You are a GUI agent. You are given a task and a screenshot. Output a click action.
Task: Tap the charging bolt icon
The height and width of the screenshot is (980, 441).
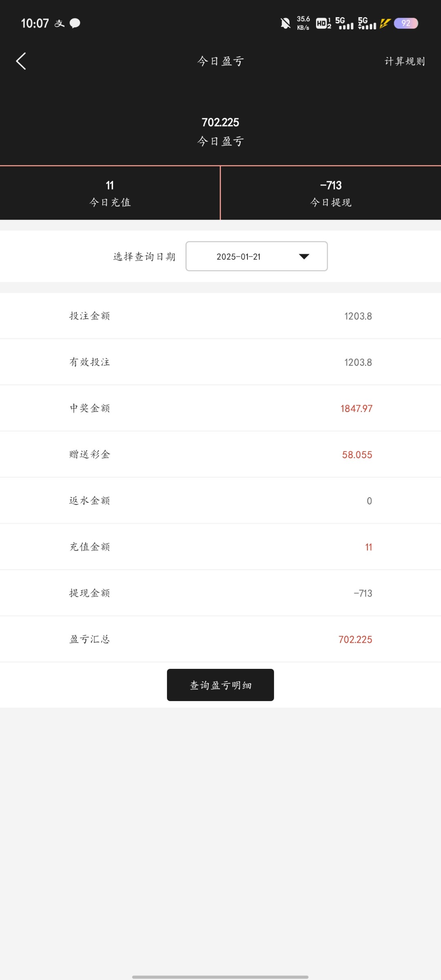click(x=385, y=23)
